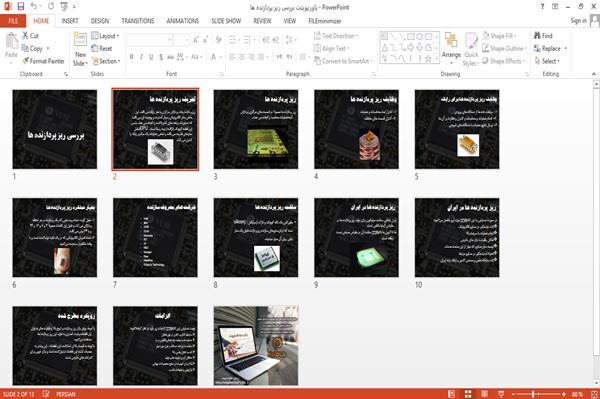Switch to SLIDE SHOW ribbon tab
Viewport: 600px width, 399px height.
pyautogui.click(x=226, y=21)
